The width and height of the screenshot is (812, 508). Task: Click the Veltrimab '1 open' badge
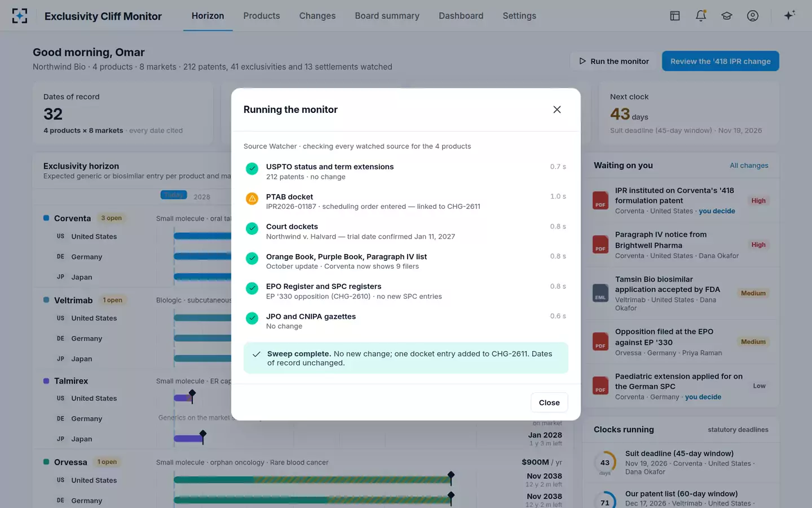tap(113, 300)
